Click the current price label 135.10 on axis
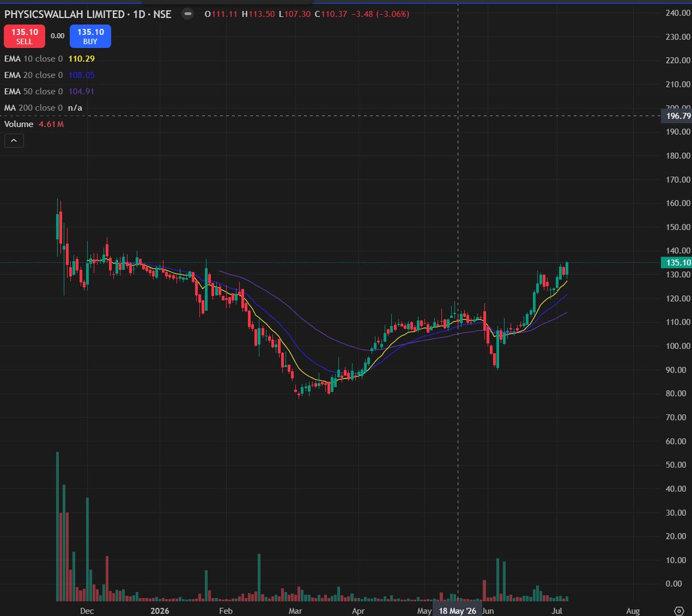The height and width of the screenshot is (616, 692). pyautogui.click(x=676, y=262)
